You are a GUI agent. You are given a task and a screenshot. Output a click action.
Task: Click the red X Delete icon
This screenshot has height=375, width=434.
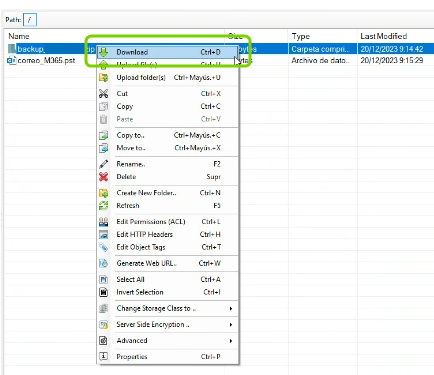104,177
